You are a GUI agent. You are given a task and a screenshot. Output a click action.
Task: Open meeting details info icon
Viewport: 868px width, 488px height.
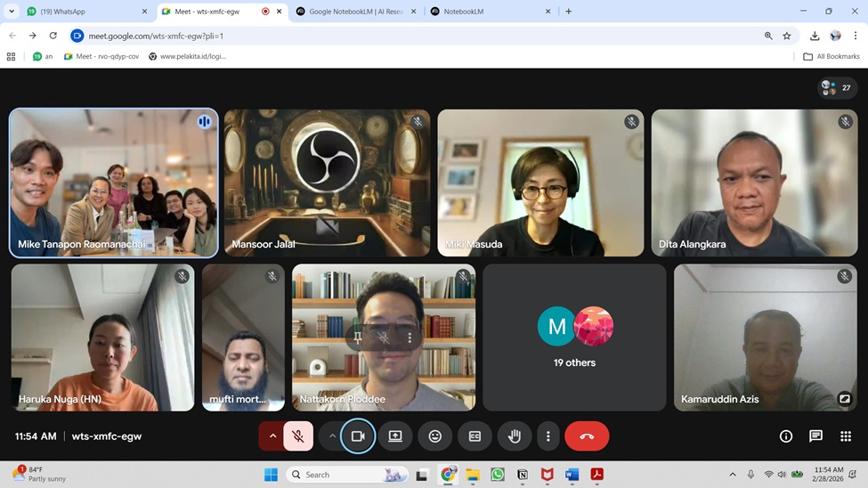pos(786,436)
